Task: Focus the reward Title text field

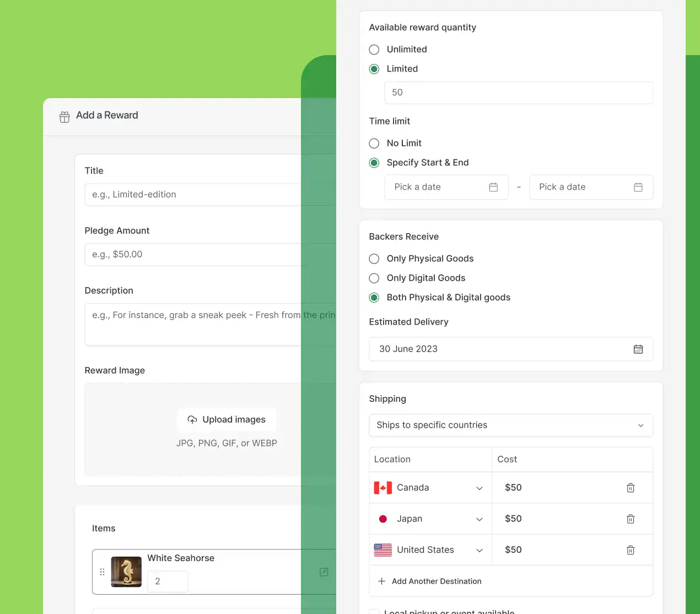Action: 193,195
